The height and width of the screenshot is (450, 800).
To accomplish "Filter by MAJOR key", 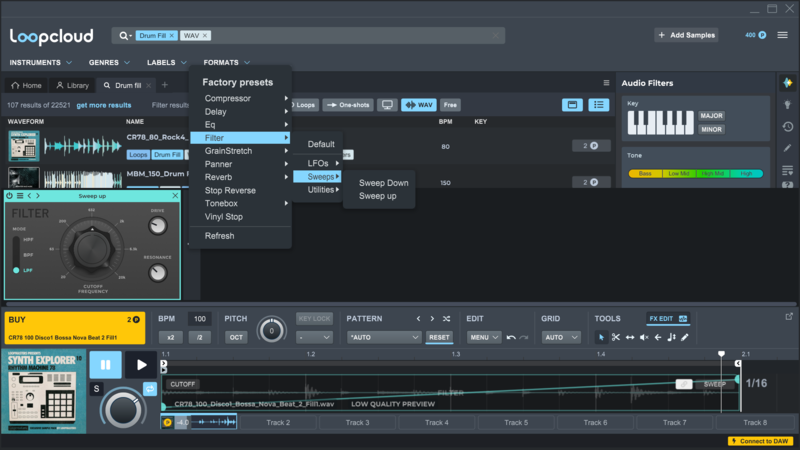I will [x=711, y=116].
